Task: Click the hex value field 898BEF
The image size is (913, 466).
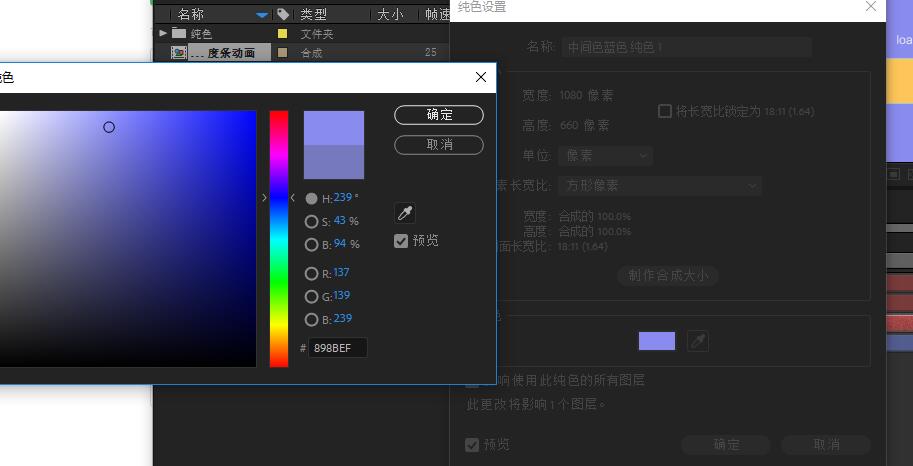Action: coord(338,348)
